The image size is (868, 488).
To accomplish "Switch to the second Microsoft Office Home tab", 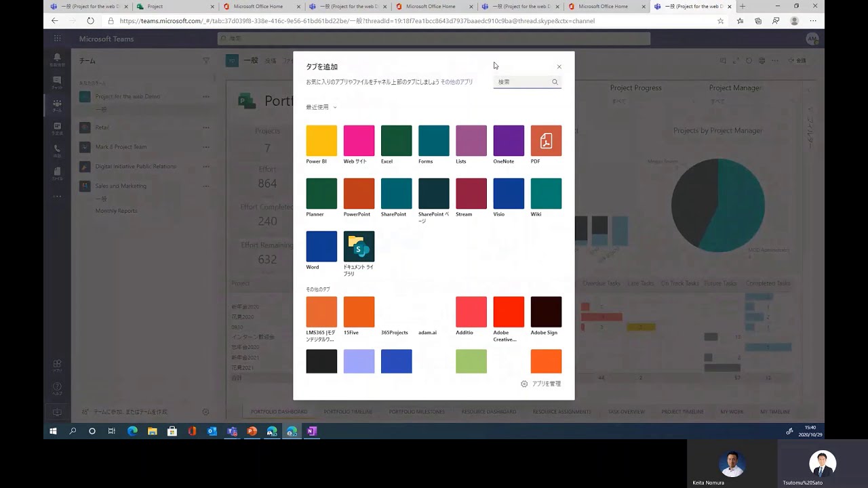I will tap(434, 6).
